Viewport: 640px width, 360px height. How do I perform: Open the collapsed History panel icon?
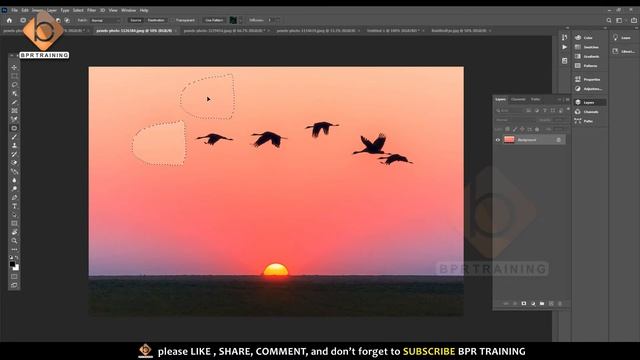pyautogui.click(x=564, y=38)
